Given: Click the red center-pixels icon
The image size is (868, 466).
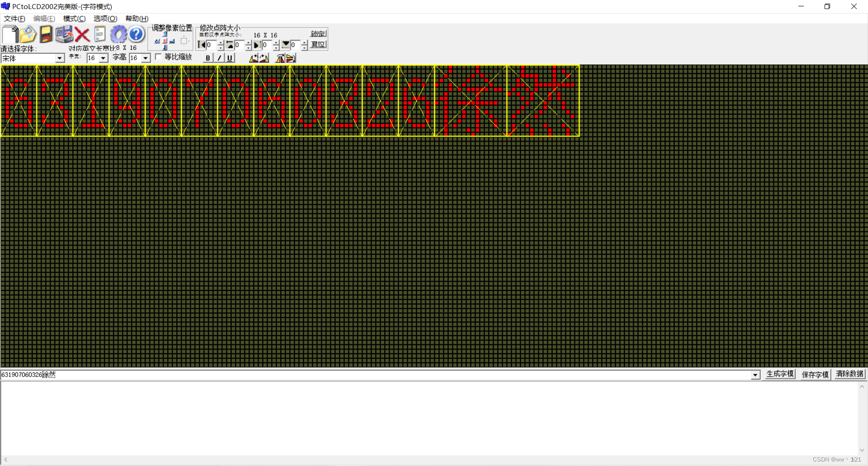Looking at the screenshot, I should (x=165, y=41).
